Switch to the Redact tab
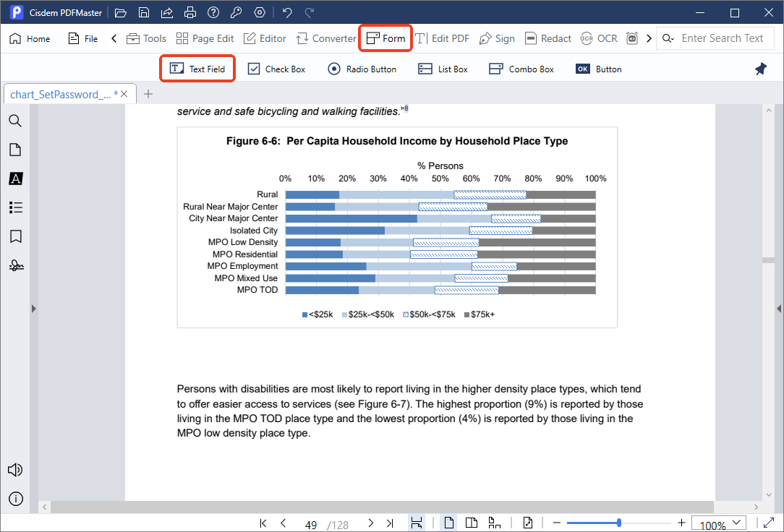This screenshot has width=784, height=532. (547, 38)
